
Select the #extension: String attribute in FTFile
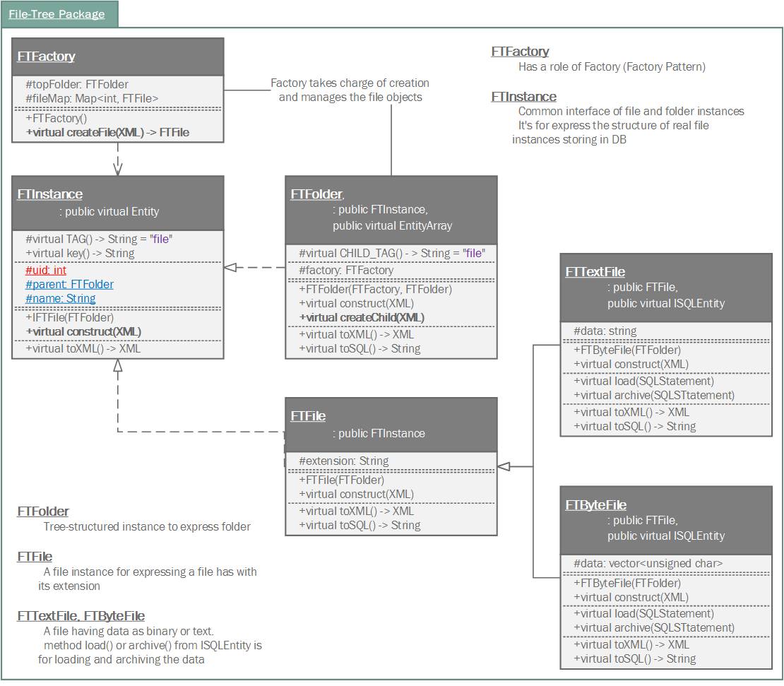click(x=343, y=461)
